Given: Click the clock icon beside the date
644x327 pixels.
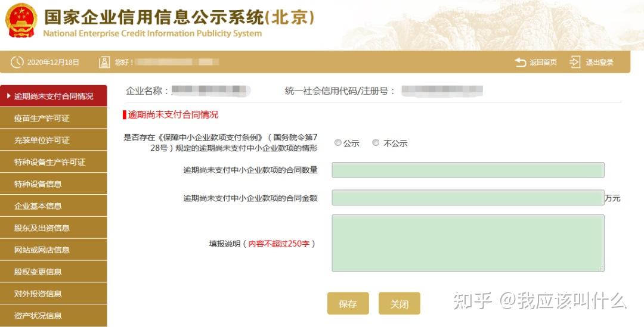Looking at the screenshot, I should coord(17,63).
